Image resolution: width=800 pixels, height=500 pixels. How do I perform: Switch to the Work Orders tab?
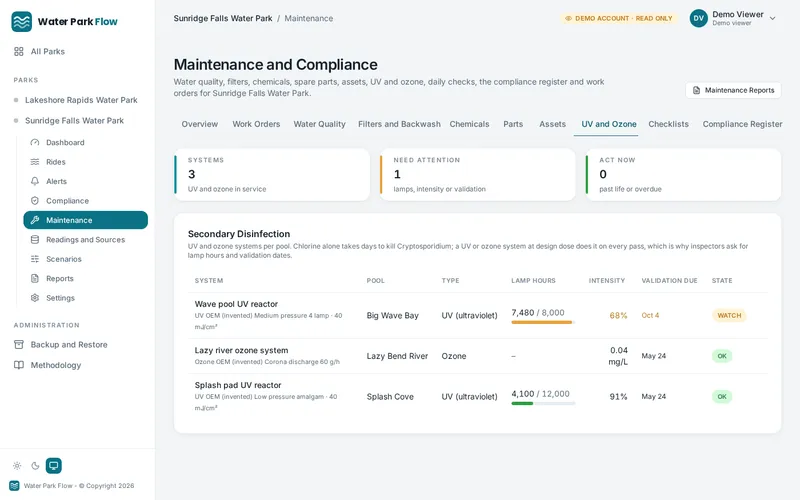pos(256,124)
